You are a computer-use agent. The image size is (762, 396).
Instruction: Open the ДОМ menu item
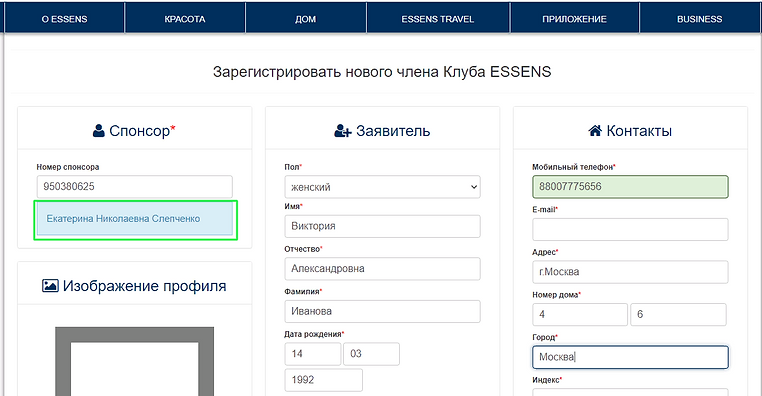[306, 19]
